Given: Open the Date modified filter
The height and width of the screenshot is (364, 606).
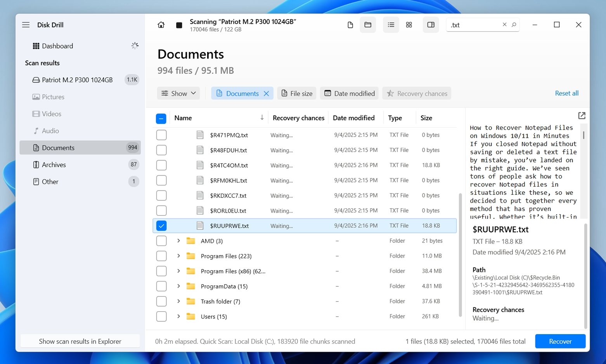Looking at the screenshot, I should coord(349,93).
